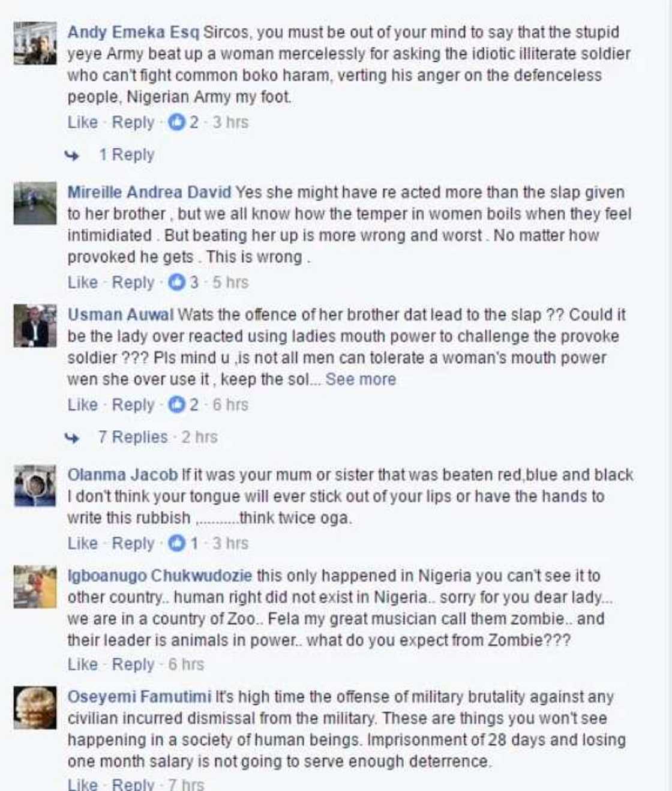672x791 pixels.
Task: Expand the 7 Replies under Usman Auwal's comment
Action: coord(132,437)
